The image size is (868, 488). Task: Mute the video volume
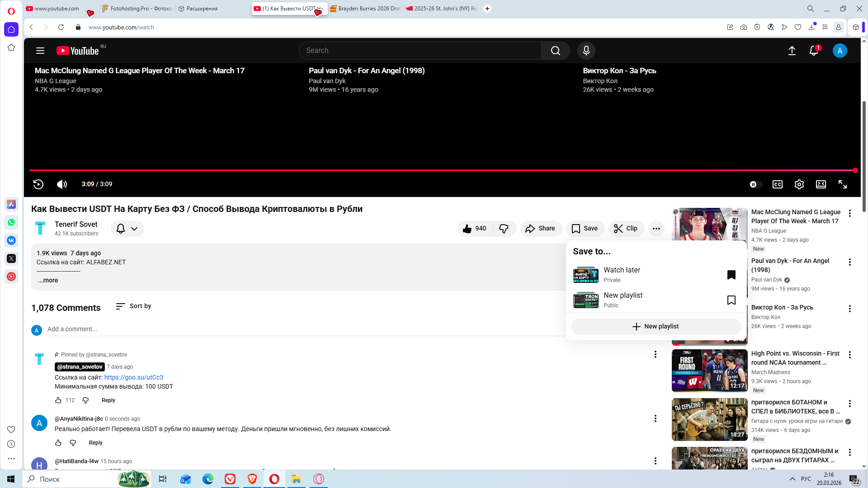62,184
